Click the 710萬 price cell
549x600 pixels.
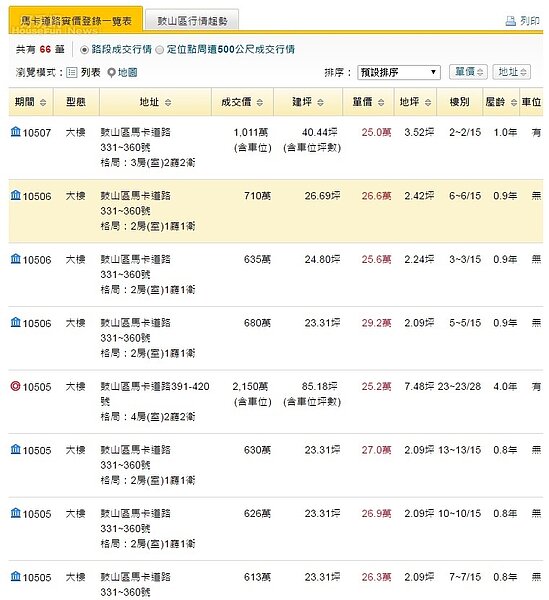tap(257, 196)
